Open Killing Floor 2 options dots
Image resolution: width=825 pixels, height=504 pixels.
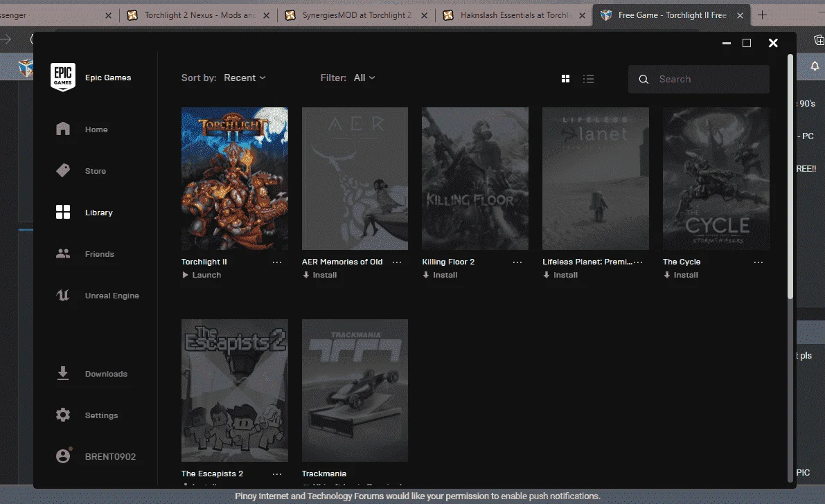click(517, 262)
